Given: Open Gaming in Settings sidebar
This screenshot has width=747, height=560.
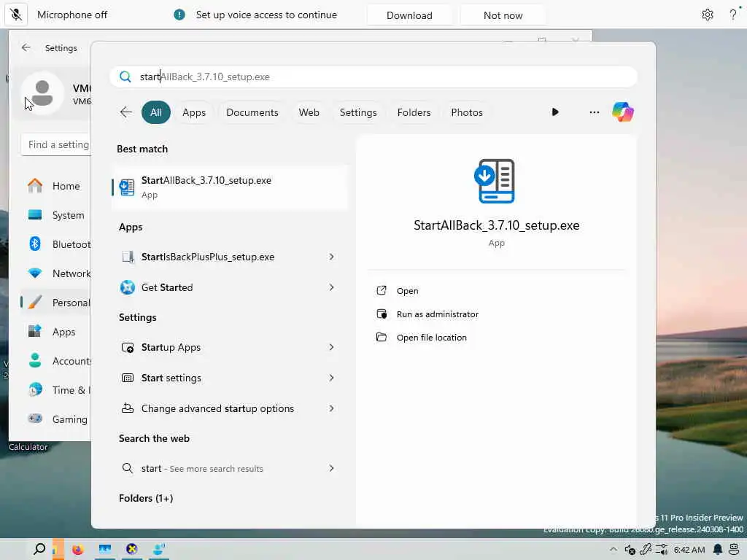Looking at the screenshot, I should [56, 419].
